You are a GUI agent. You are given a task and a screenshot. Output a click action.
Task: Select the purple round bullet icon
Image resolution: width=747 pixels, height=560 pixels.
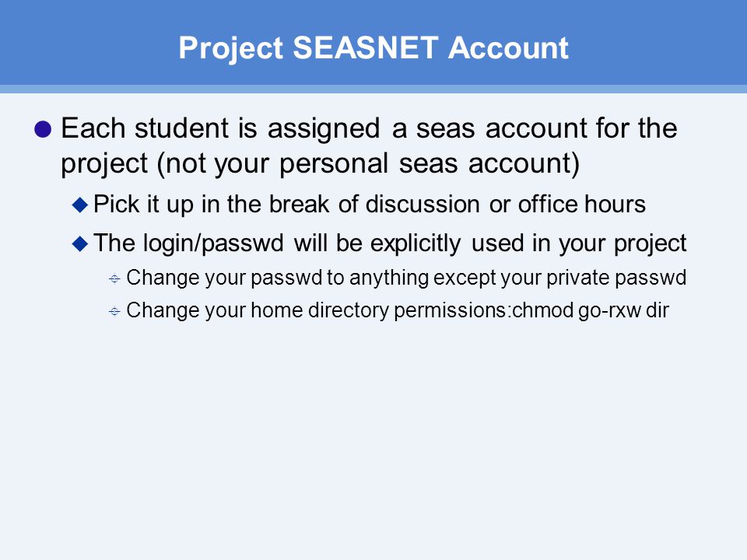click(43, 129)
